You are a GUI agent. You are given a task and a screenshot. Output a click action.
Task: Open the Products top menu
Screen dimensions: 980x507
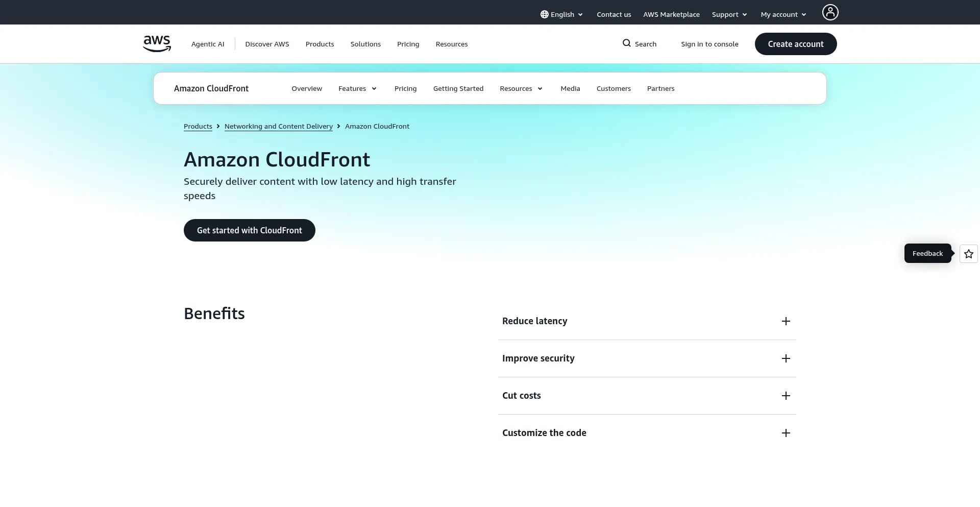[x=320, y=44]
